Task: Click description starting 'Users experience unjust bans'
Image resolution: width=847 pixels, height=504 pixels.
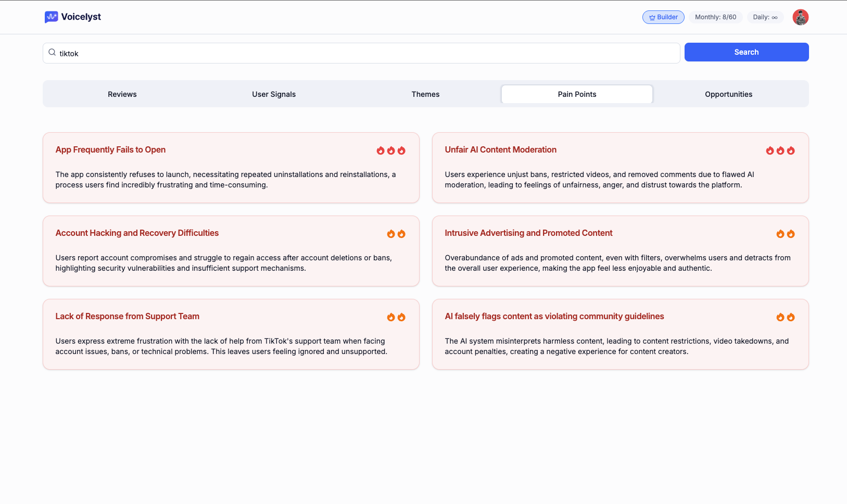Action: point(599,180)
